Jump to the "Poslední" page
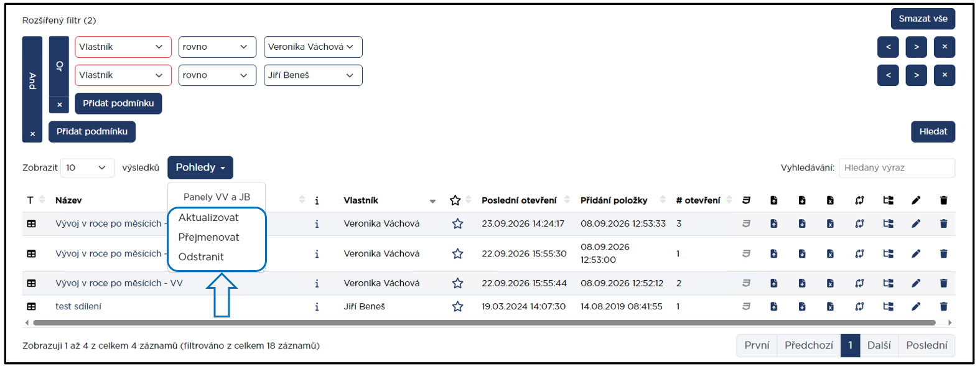 pyautogui.click(x=926, y=345)
